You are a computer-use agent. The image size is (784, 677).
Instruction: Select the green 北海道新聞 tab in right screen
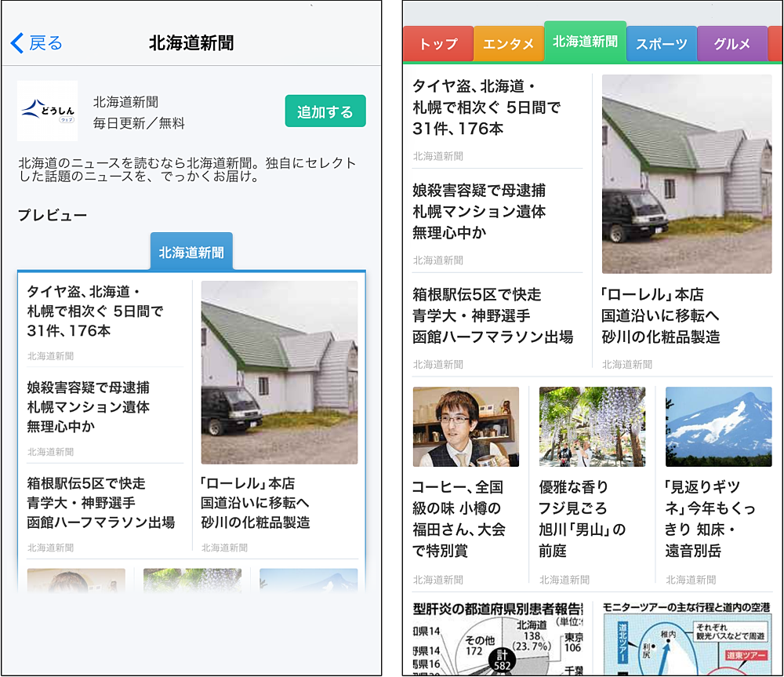pyautogui.click(x=585, y=42)
